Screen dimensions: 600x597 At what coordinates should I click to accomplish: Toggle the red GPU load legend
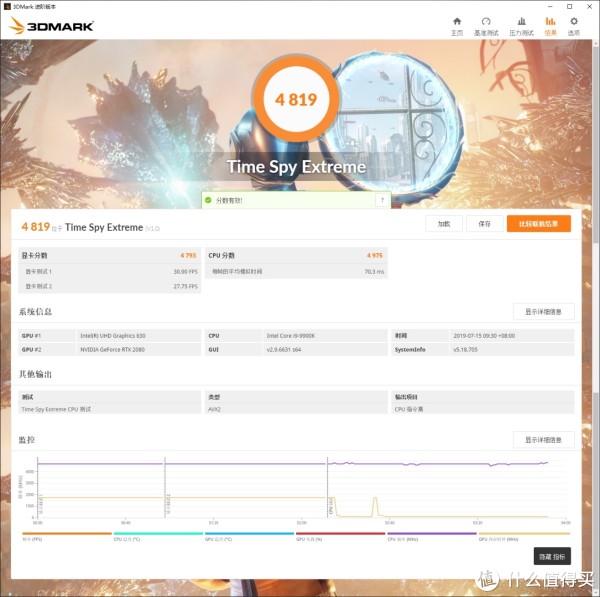click(341, 533)
